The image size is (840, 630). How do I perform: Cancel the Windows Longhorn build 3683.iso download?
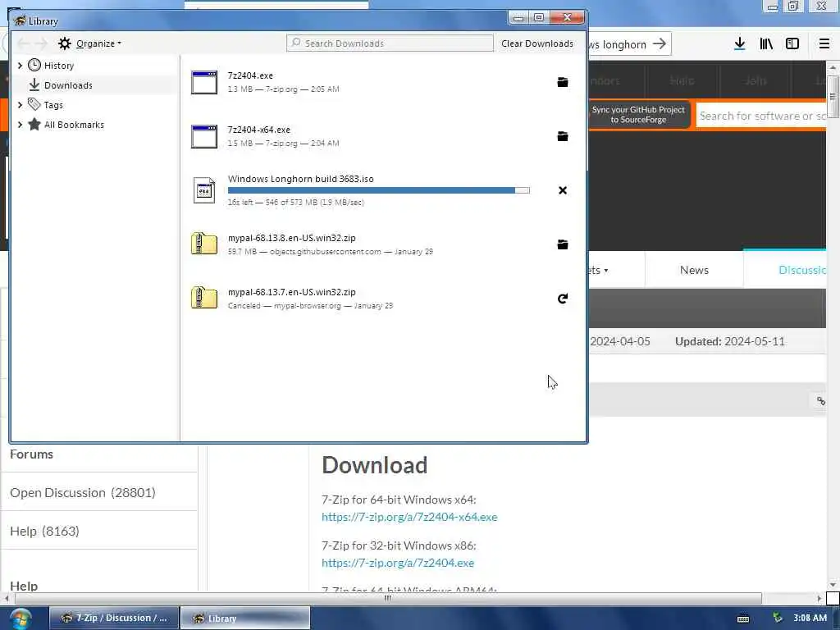563,190
